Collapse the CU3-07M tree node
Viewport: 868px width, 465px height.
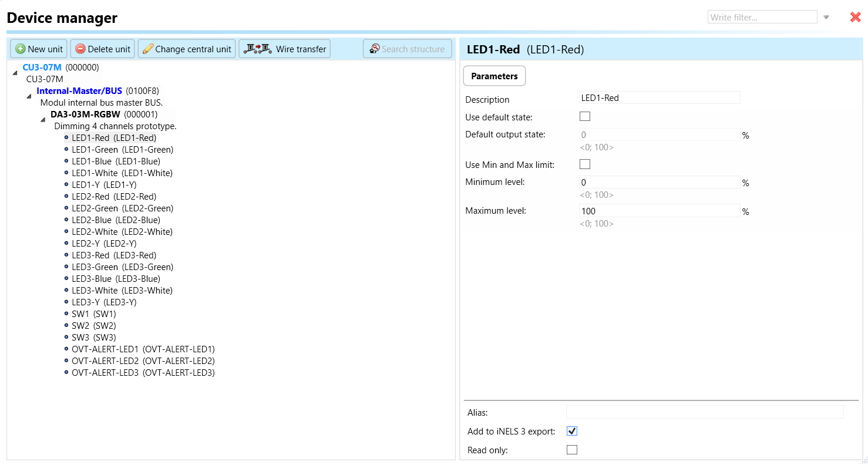[15, 72]
